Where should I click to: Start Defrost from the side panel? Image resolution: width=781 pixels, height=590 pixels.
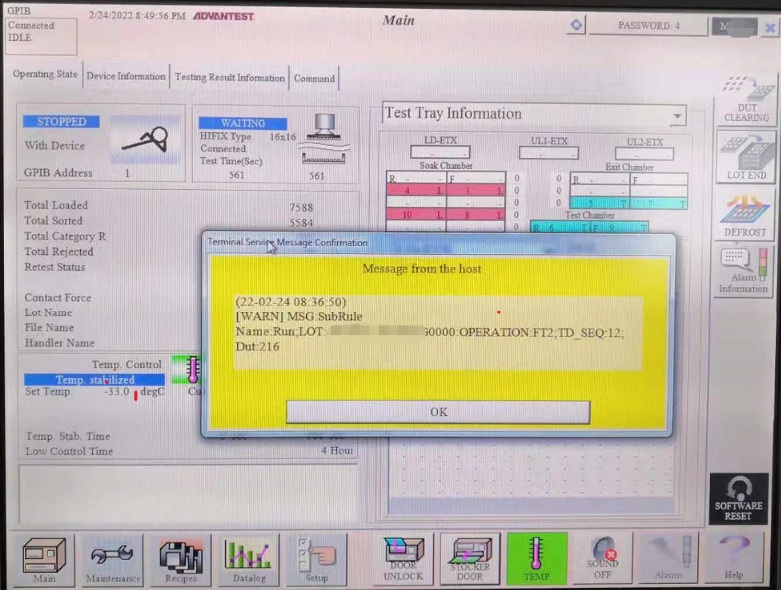745,214
